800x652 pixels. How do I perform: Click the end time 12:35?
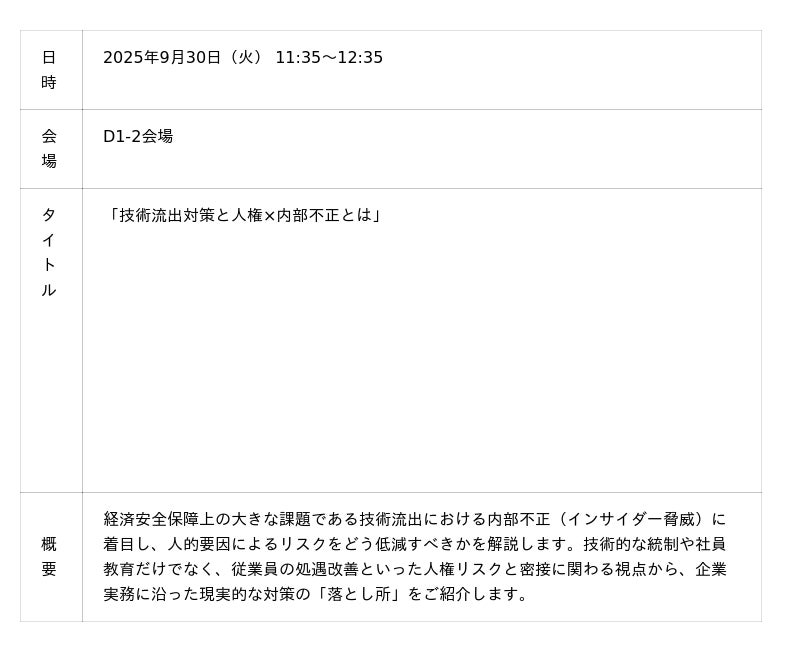point(359,58)
